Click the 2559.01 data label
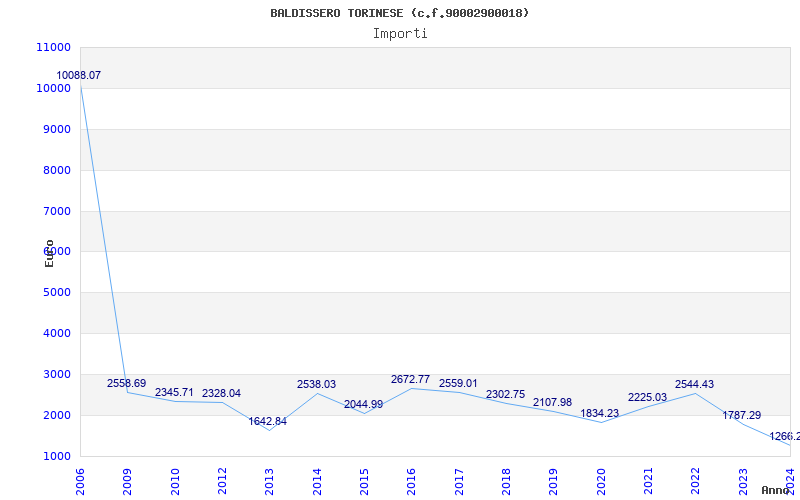The width and height of the screenshot is (800, 500). click(x=459, y=383)
